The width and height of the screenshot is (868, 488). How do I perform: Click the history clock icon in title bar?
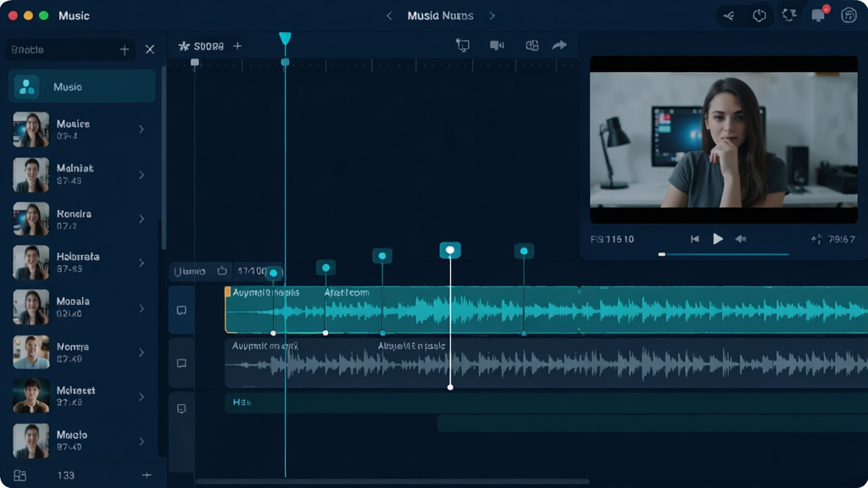(x=759, y=15)
